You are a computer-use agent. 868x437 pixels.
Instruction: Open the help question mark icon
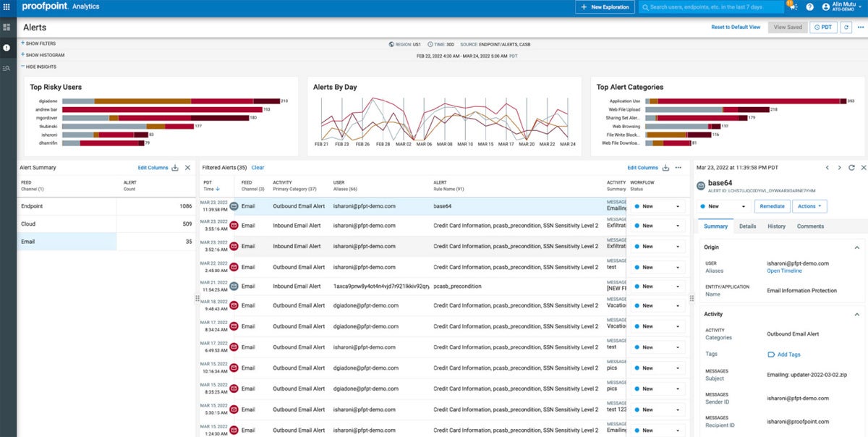pyautogui.click(x=809, y=7)
